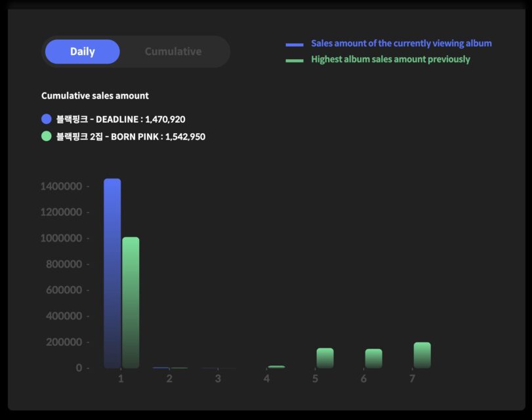Click the blue line legend marker
This screenshot has width=532, height=420.
point(295,45)
